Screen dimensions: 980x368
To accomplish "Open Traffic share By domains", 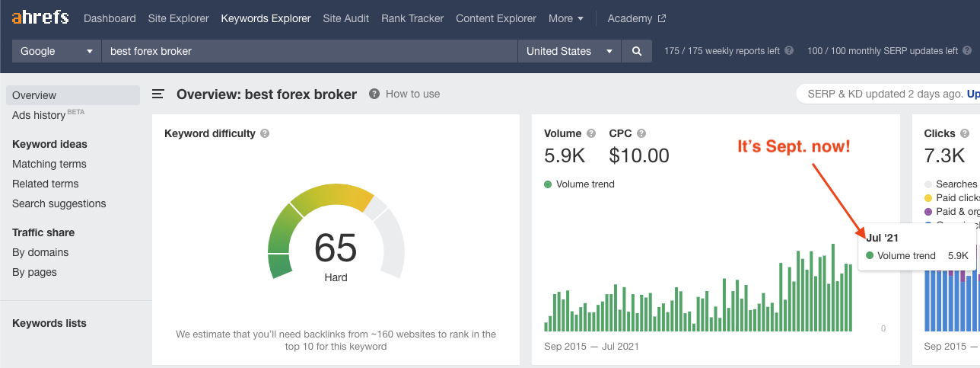I will (x=40, y=252).
